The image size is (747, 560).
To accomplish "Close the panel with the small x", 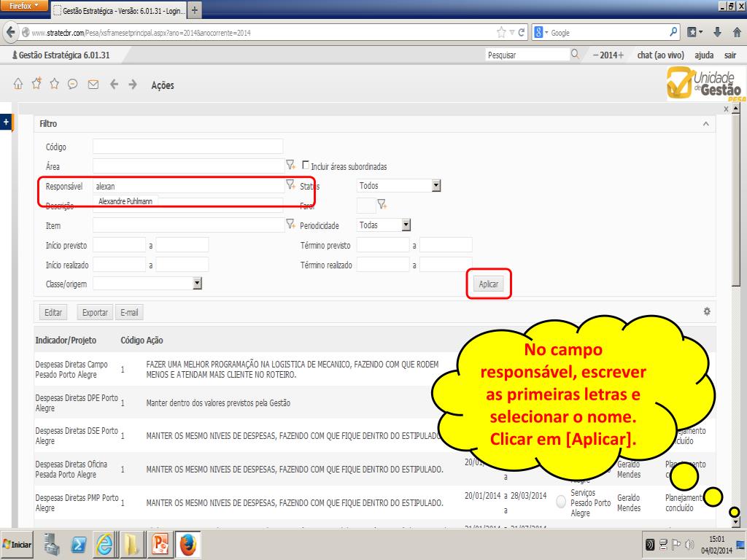I will pyautogui.click(x=726, y=109).
